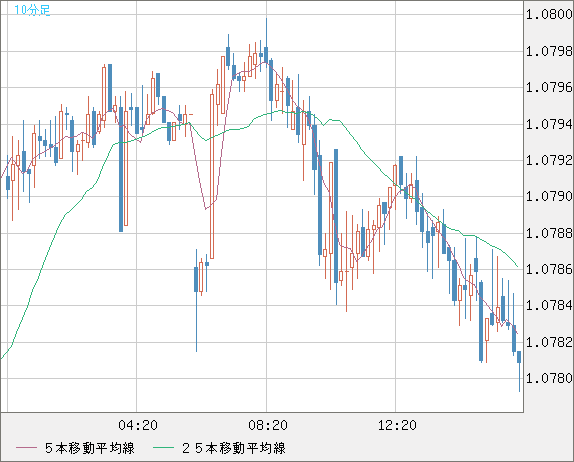The width and height of the screenshot is (574, 462).
Task: Click the 1.0800 price axis label
Action: 549,14
